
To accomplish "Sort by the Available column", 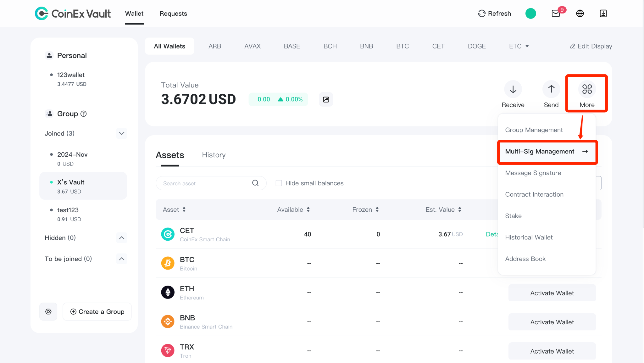I will tap(293, 209).
